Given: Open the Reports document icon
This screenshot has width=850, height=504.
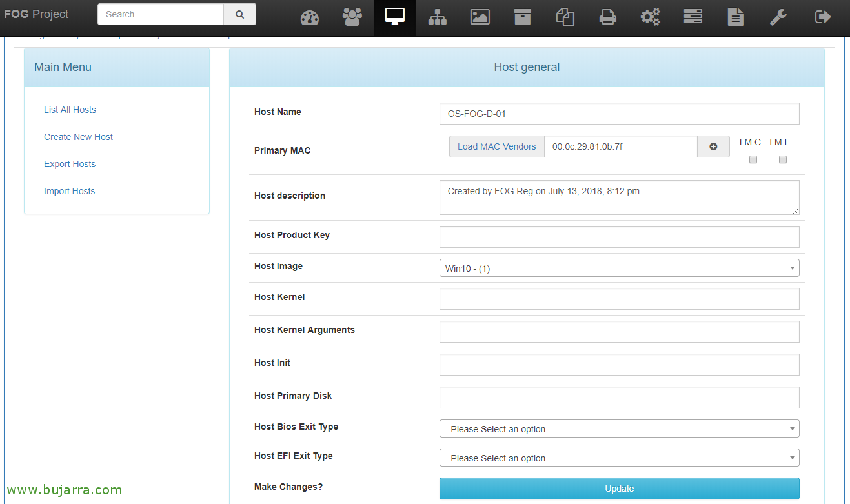Looking at the screenshot, I should click(x=736, y=17).
